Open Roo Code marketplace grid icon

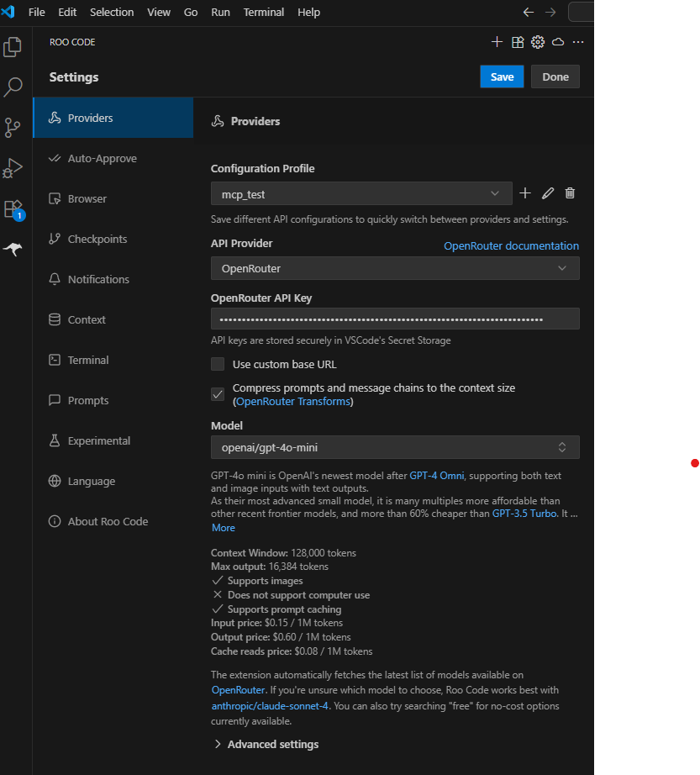tap(518, 42)
